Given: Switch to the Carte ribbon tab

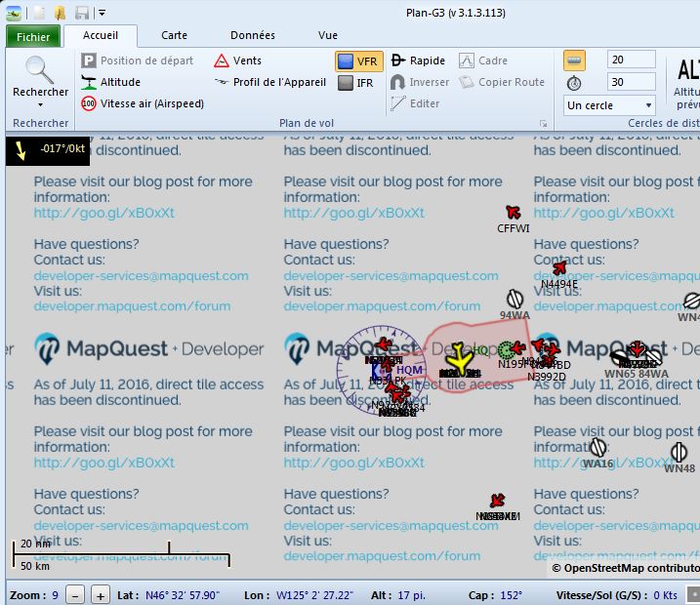Looking at the screenshot, I should (x=174, y=36).
